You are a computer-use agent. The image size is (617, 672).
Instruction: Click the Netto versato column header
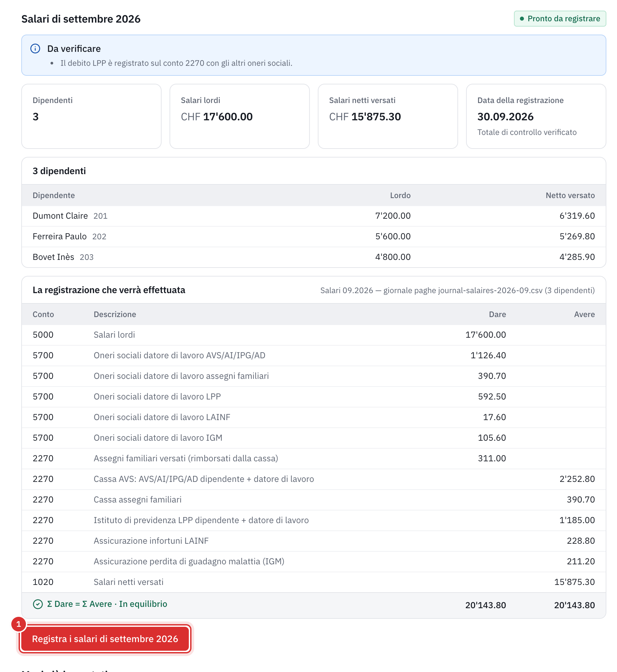point(570,195)
